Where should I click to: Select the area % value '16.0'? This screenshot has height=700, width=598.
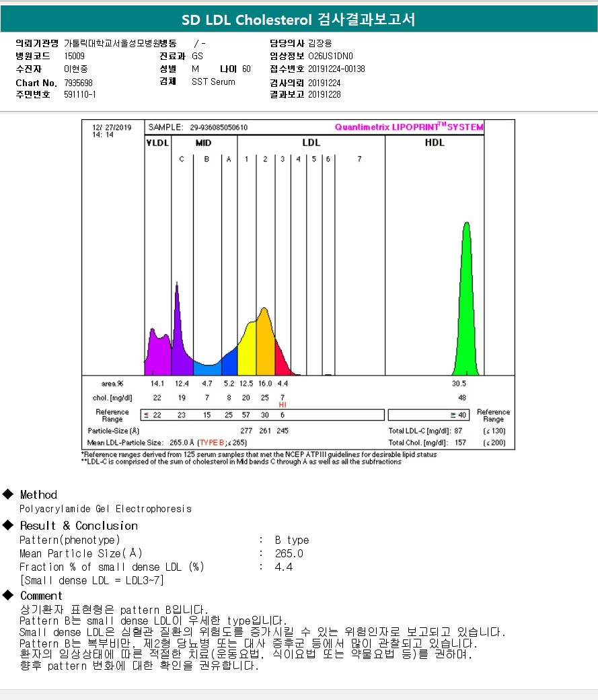click(x=265, y=384)
